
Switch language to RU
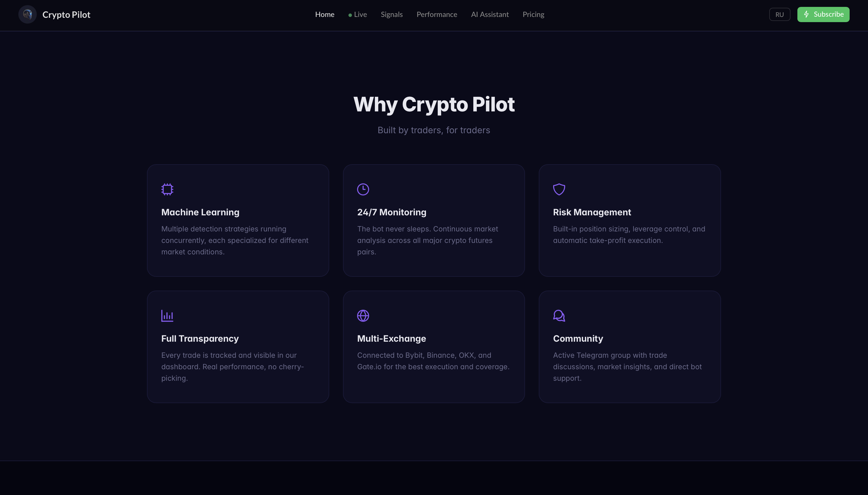[779, 14]
